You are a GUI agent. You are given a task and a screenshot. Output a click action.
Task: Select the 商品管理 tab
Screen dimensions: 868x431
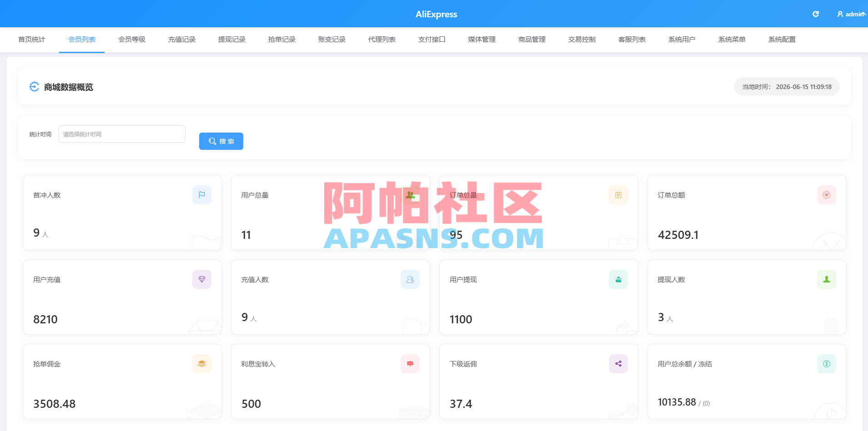(x=532, y=40)
